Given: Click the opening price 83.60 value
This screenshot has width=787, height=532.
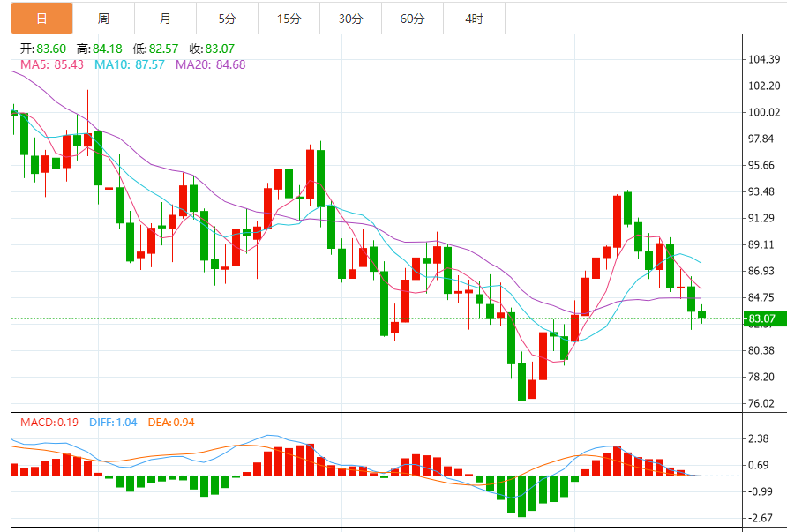Looking at the screenshot, I should 51,49.
